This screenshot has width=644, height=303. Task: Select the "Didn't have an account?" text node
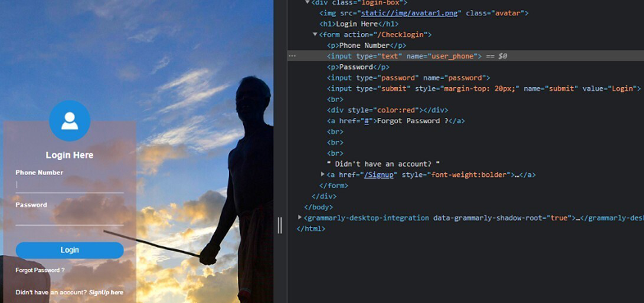click(x=384, y=164)
